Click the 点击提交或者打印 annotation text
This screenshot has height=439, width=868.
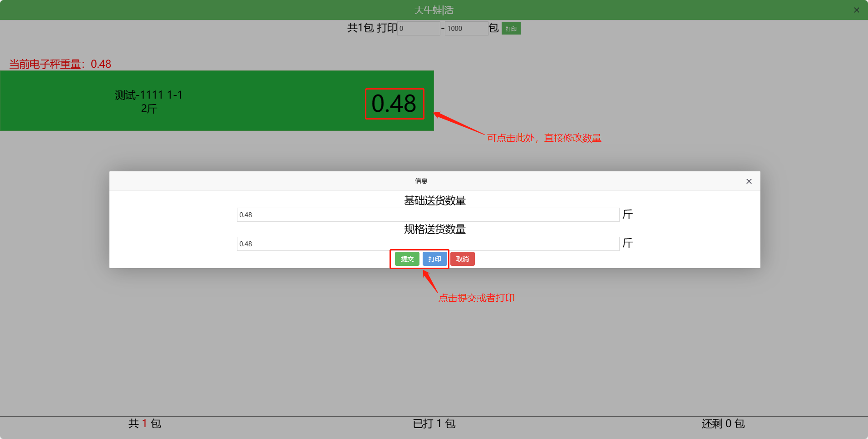click(476, 298)
